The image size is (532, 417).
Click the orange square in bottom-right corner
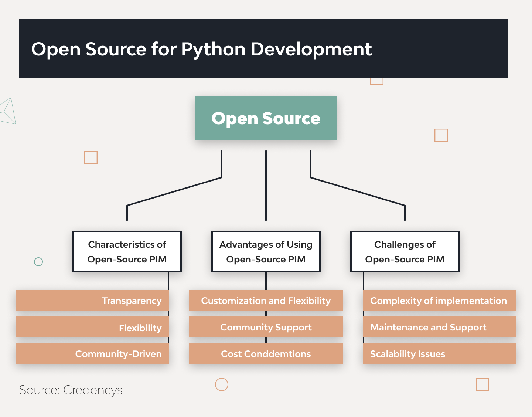[x=482, y=384]
